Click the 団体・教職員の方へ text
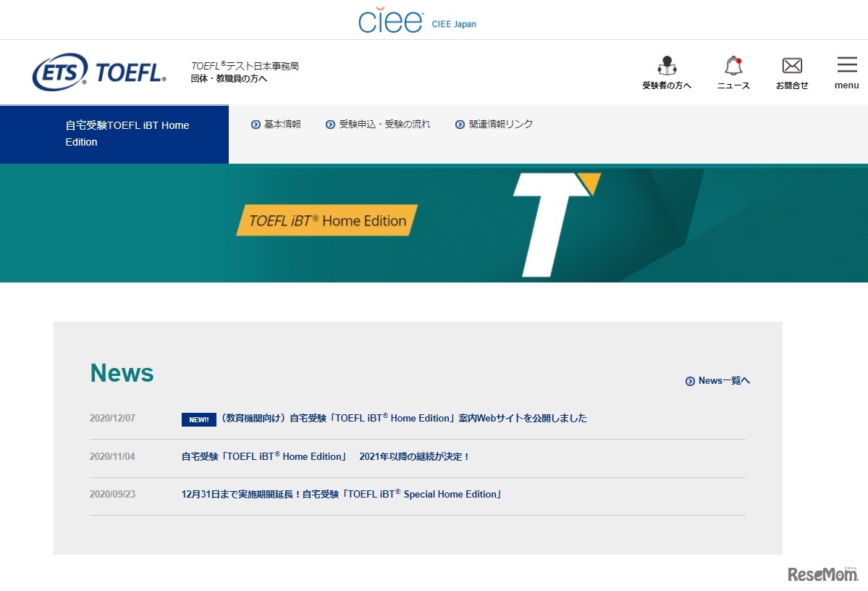Image resolution: width=868 pixels, height=591 pixels. 229,79
